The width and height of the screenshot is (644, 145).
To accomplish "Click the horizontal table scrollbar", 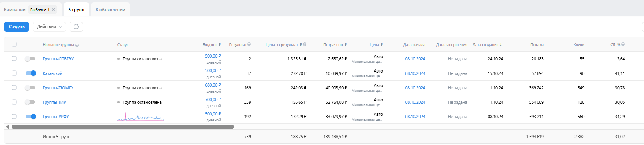I will click(123, 127).
